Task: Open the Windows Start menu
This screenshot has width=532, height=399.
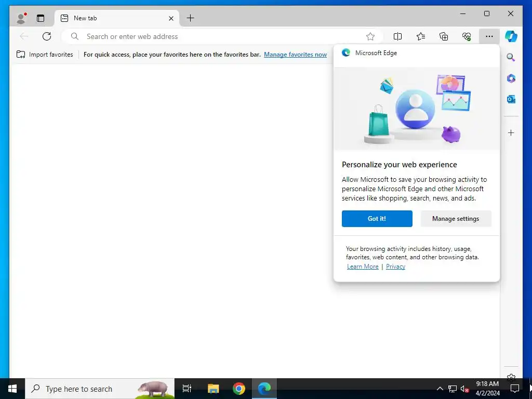Action: point(12,389)
